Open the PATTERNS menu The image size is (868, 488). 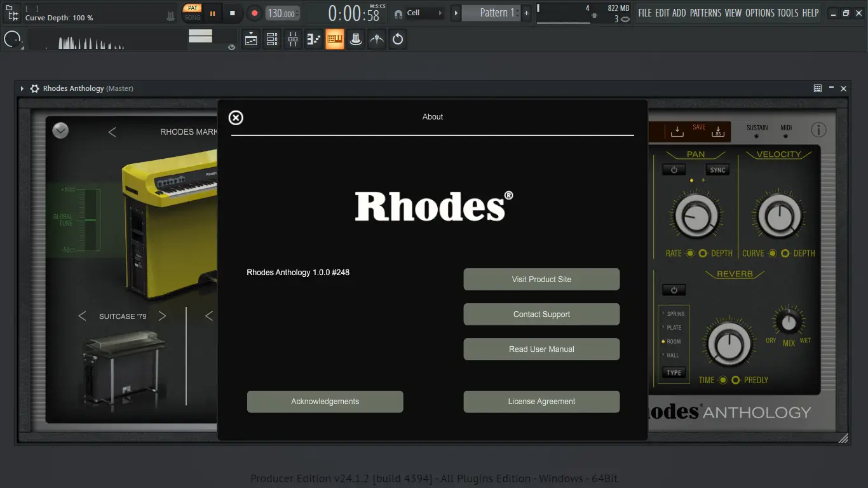click(705, 13)
